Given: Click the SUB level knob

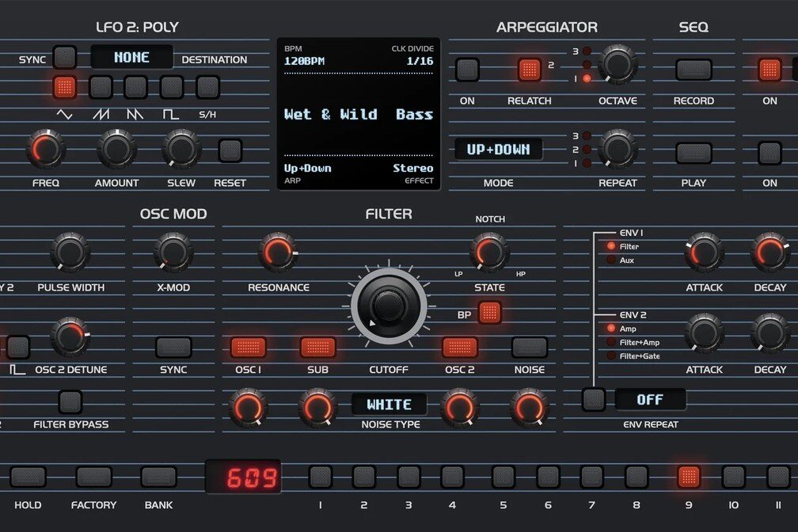Looking at the screenshot, I should pos(317,407).
